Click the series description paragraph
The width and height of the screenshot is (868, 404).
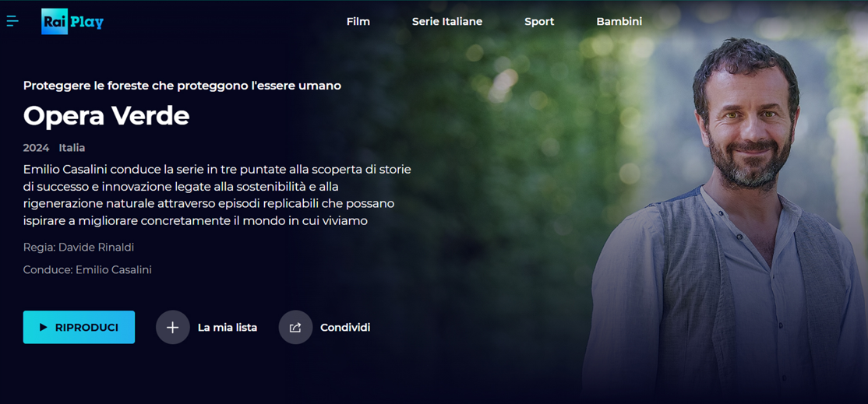(x=217, y=195)
